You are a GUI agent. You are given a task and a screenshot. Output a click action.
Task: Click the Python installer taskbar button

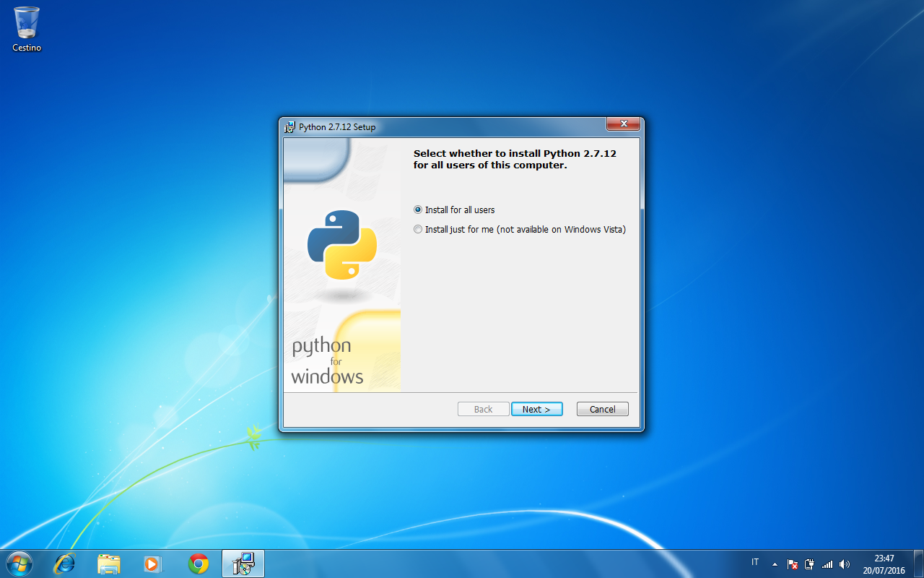243,564
